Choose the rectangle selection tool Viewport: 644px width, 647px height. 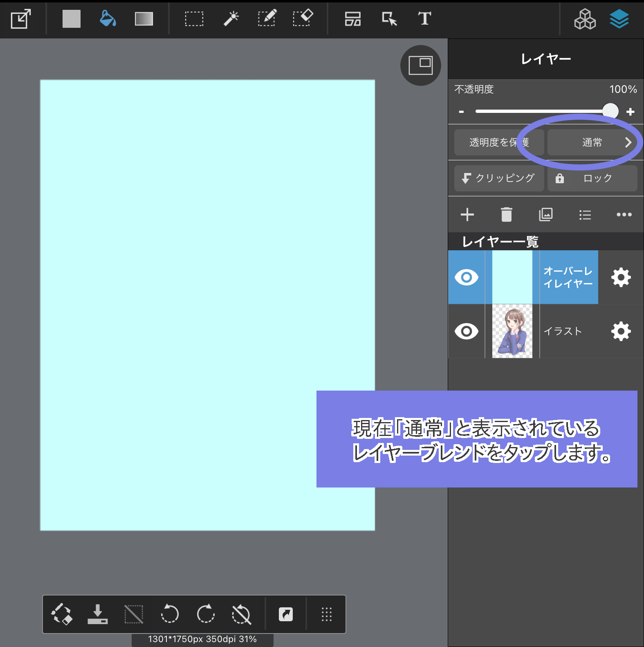click(x=194, y=19)
